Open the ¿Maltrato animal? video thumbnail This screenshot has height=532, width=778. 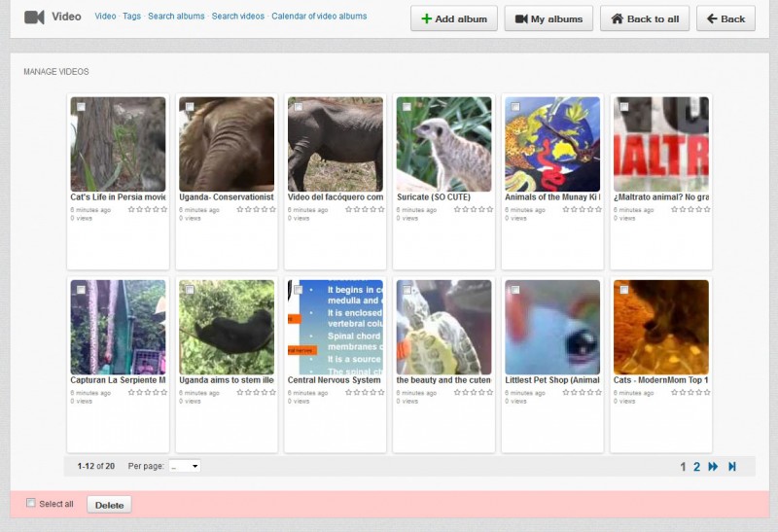[661, 144]
